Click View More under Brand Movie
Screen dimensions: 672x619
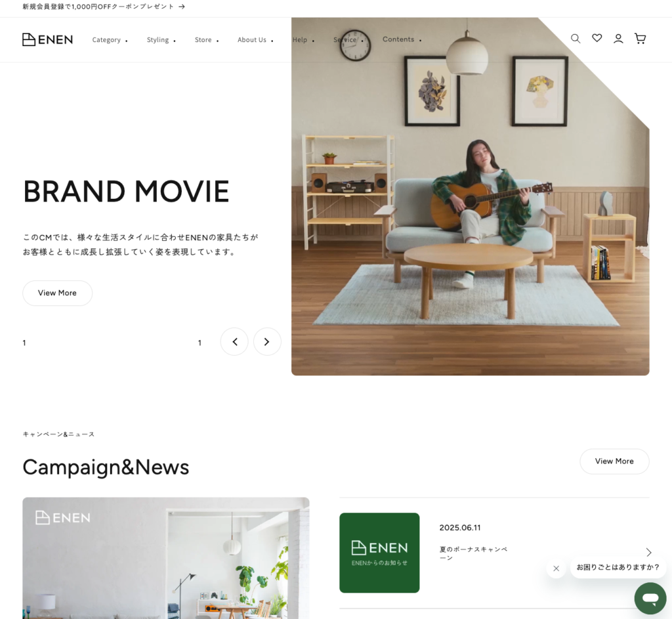[x=57, y=293]
